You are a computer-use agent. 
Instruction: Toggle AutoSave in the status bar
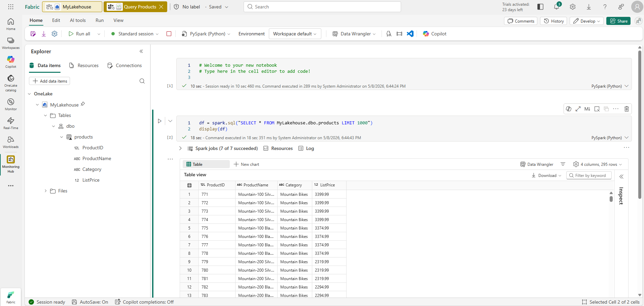(x=90, y=302)
